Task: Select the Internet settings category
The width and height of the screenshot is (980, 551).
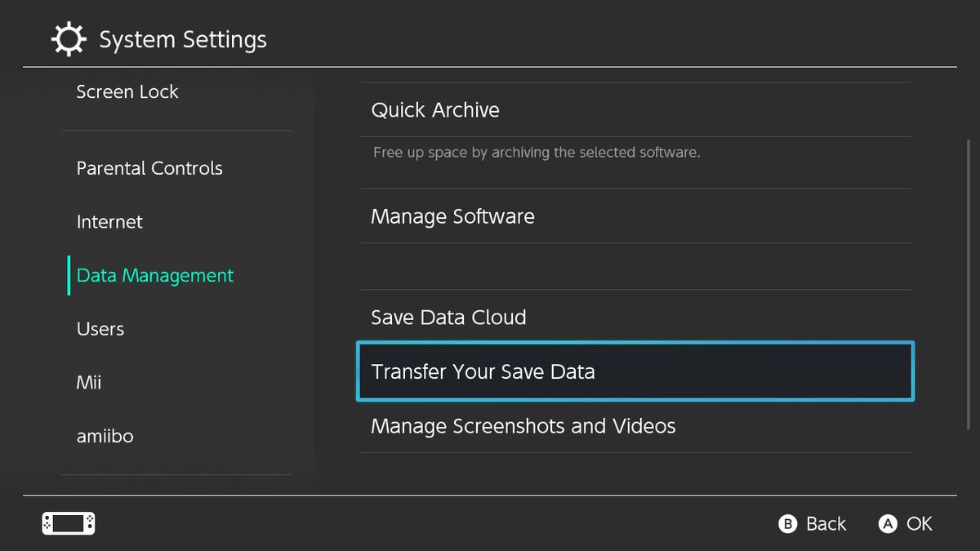Action: pos(109,222)
